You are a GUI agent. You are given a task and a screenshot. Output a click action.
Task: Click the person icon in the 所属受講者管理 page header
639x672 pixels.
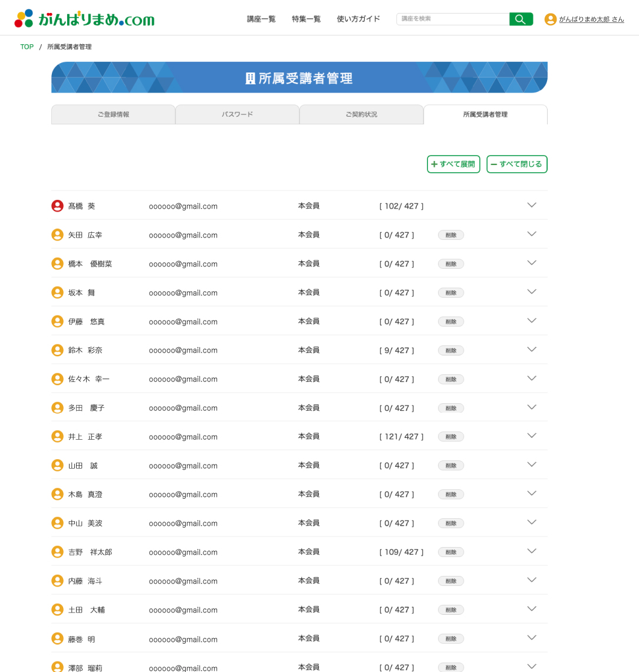pyautogui.click(x=250, y=77)
